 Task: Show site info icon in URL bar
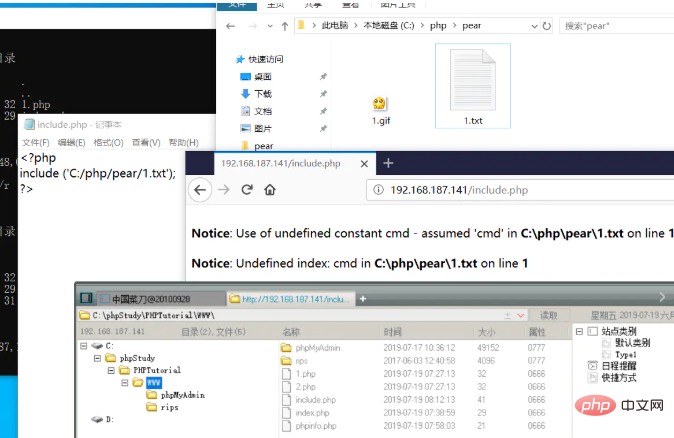(x=378, y=190)
